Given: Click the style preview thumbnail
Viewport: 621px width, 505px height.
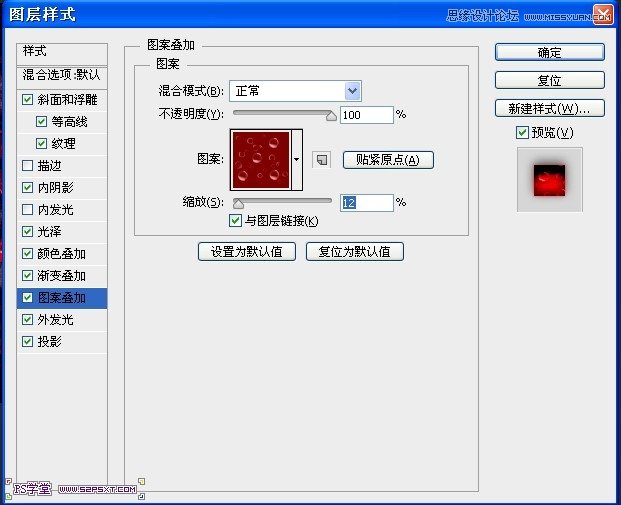Looking at the screenshot, I should tap(550, 180).
